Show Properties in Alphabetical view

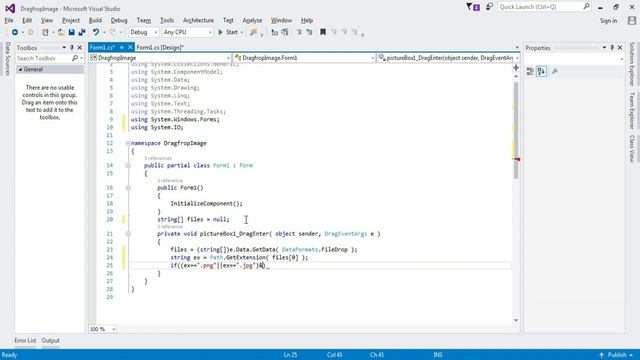pos(541,71)
